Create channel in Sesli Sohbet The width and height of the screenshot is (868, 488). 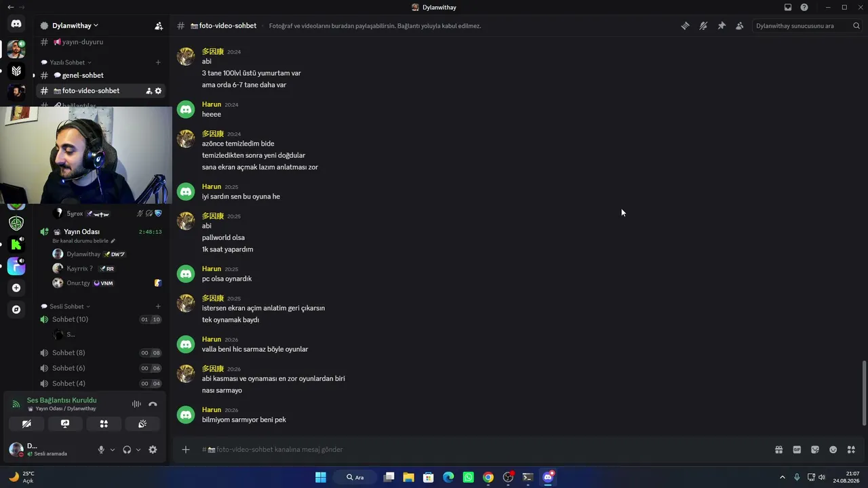[158, 306]
